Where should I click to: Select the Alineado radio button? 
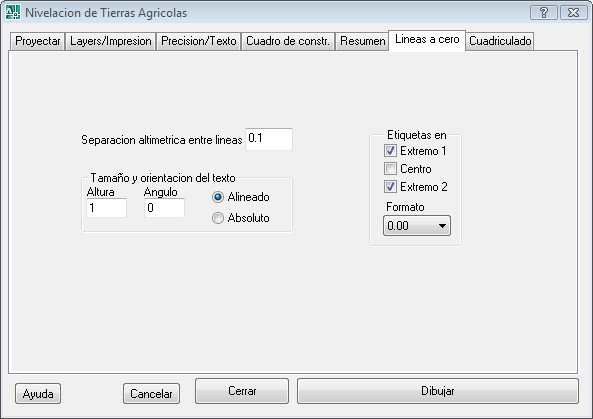(x=218, y=197)
